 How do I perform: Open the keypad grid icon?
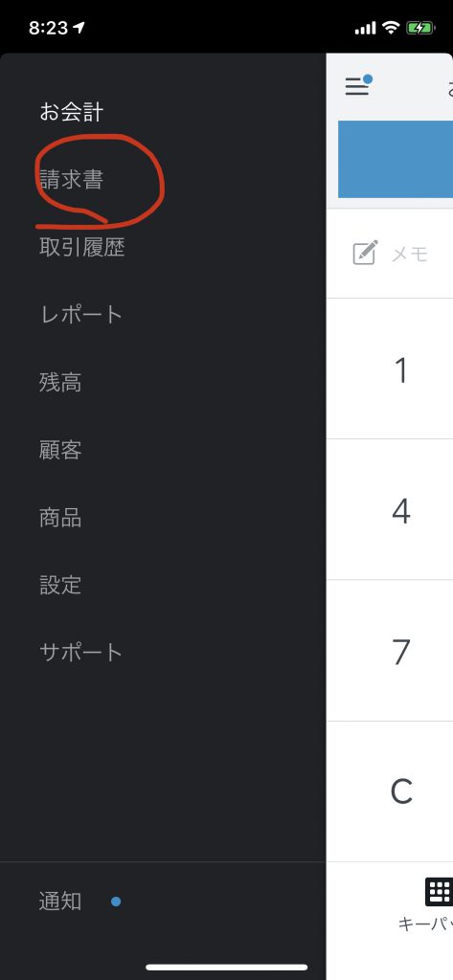[x=439, y=892]
